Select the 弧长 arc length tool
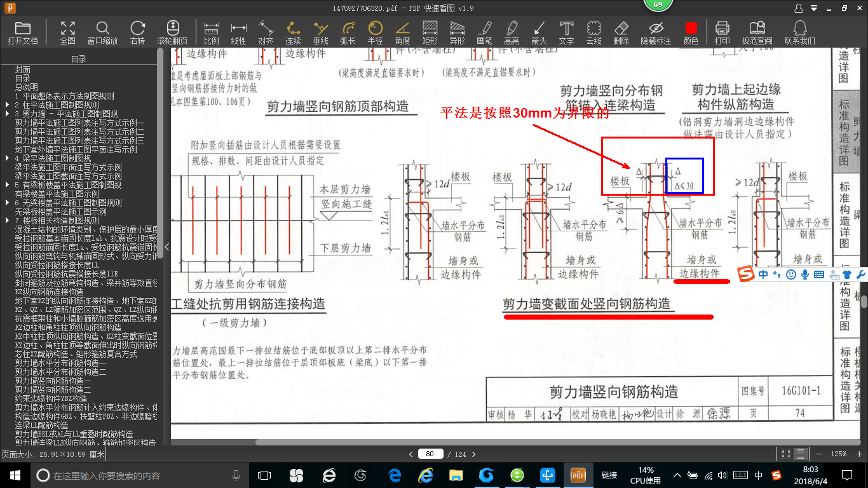Viewport: 868px width, 488px height. (x=348, y=32)
